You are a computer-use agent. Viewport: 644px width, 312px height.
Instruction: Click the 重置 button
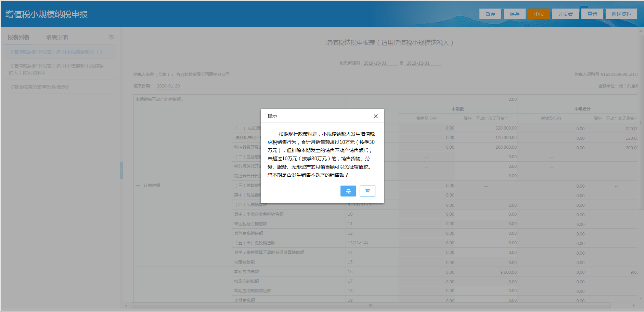pos(592,14)
